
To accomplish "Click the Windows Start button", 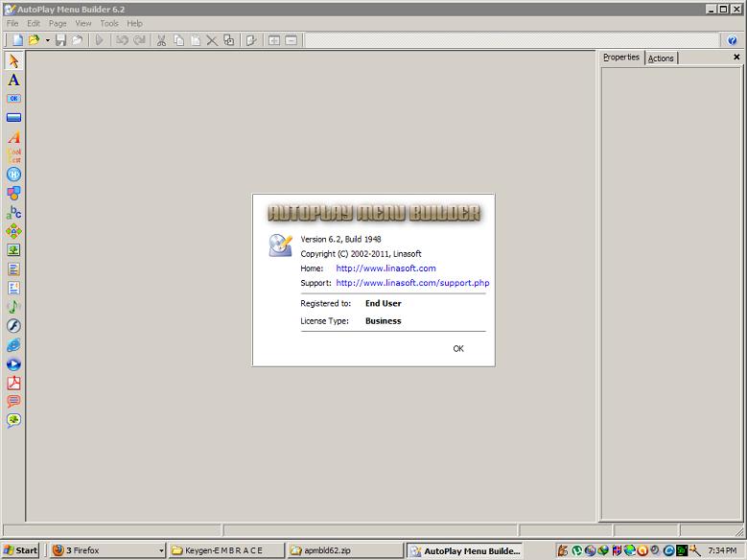I will pyautogui.click(x=20, y=550).
